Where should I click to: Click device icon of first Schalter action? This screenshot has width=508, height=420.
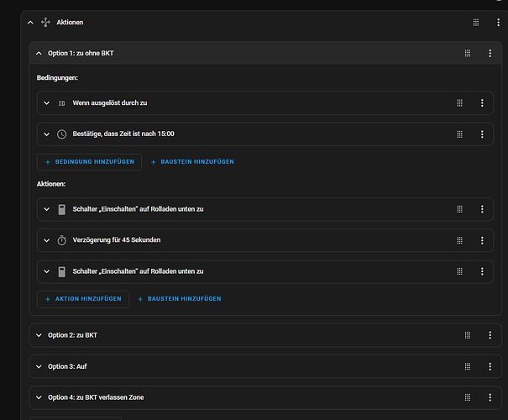tap(61, 209)
